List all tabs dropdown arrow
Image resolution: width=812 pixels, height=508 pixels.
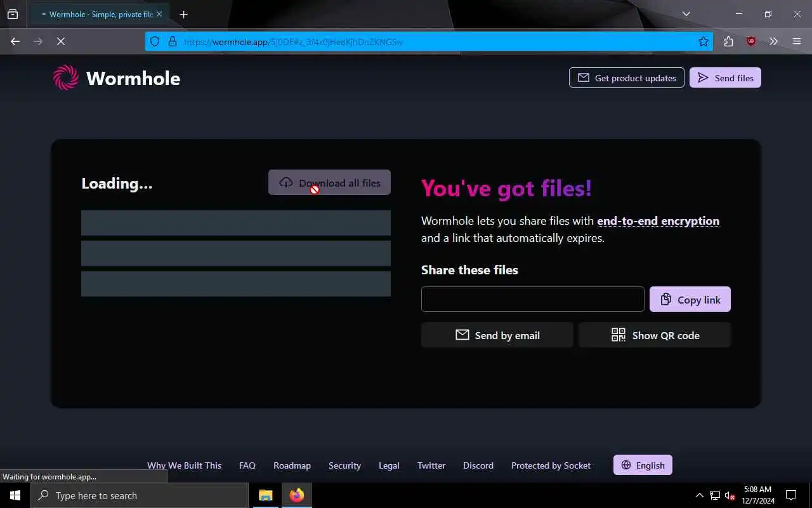[686, 14]
